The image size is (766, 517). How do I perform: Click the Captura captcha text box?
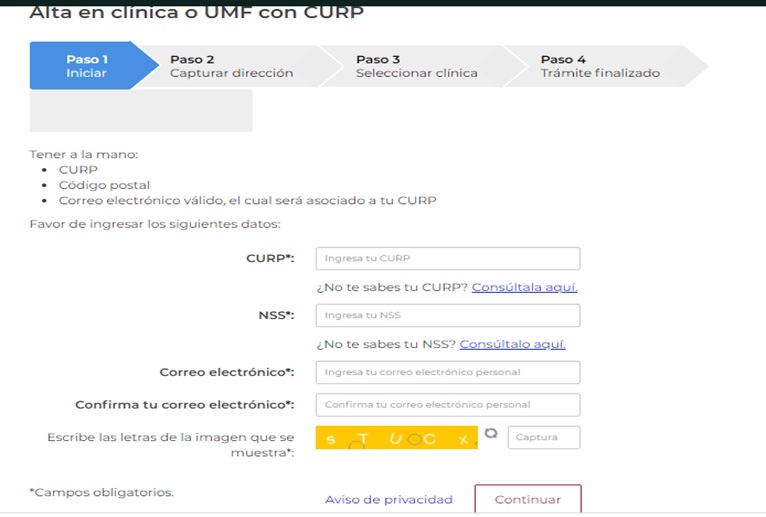543,437
